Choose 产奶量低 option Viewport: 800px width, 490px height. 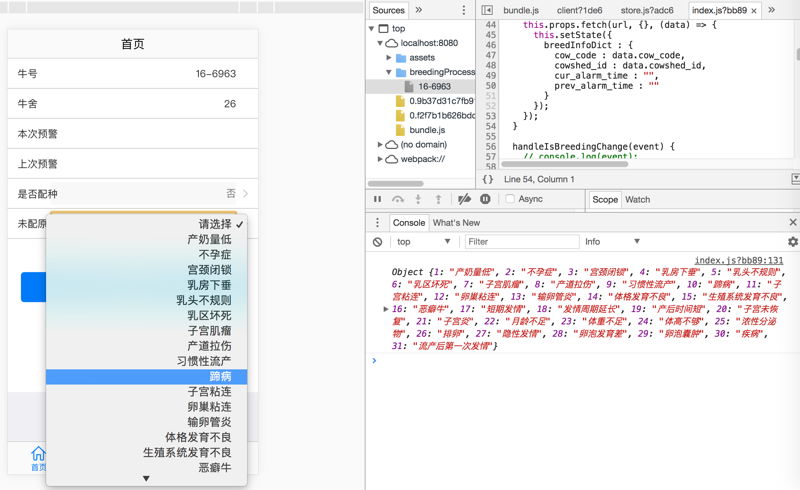point(146,239)
